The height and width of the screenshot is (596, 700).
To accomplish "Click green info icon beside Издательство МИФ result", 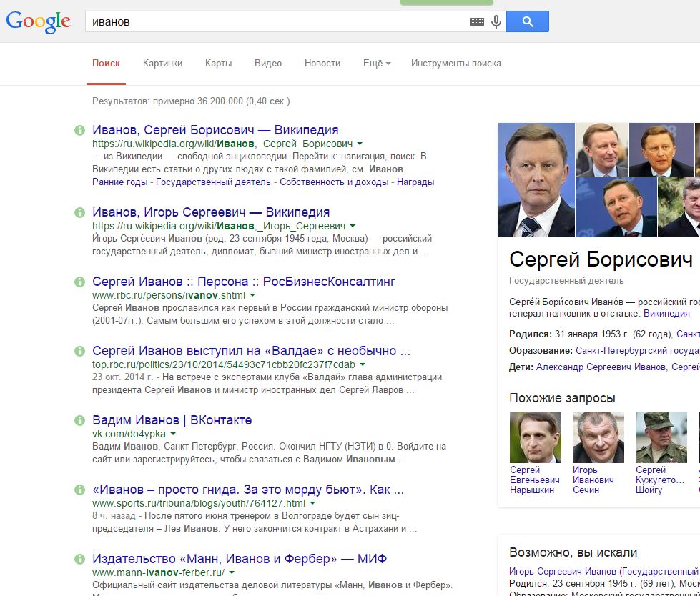I will 79,559.
